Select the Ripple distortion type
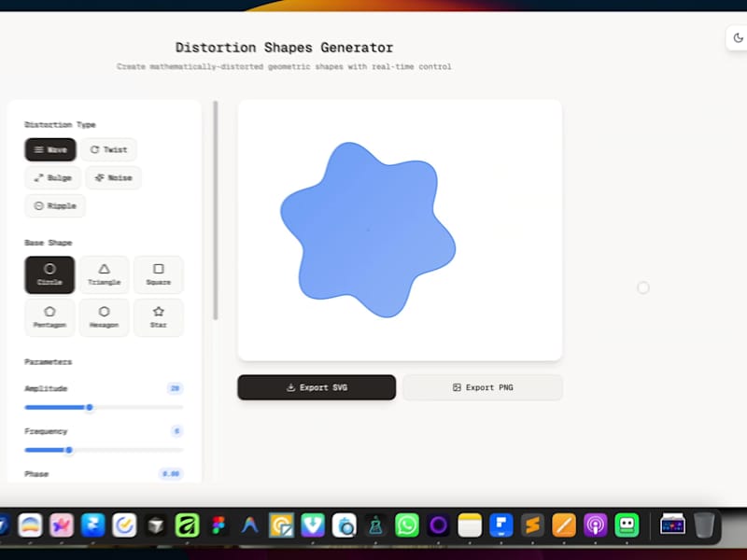This screenshot has width=747, height=560. point(55,205)
